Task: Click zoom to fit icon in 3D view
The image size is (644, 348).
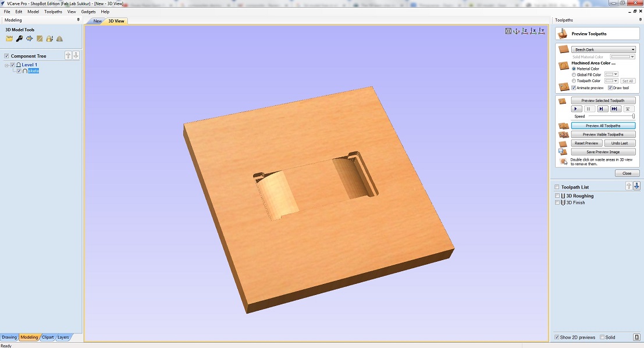Action: click(508, 31)
